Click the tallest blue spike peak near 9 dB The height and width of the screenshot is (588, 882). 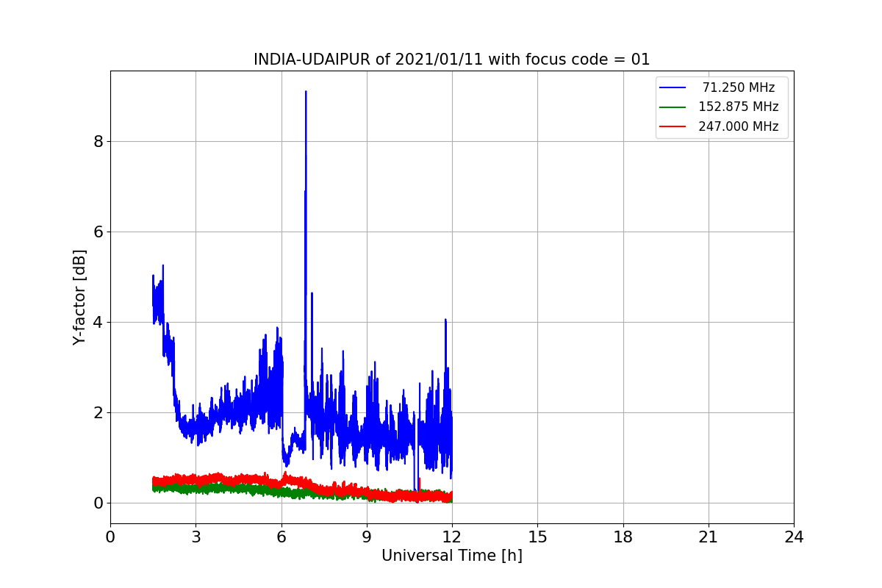point(306,92)
